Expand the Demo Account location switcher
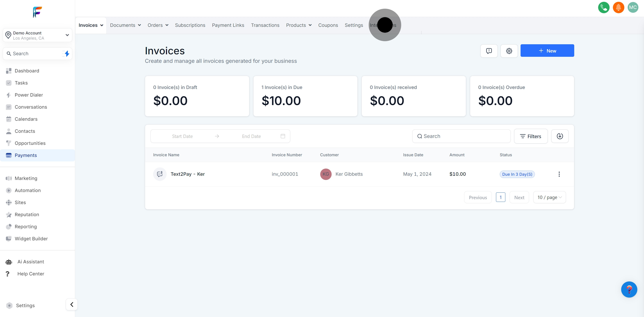 point(38,35)
